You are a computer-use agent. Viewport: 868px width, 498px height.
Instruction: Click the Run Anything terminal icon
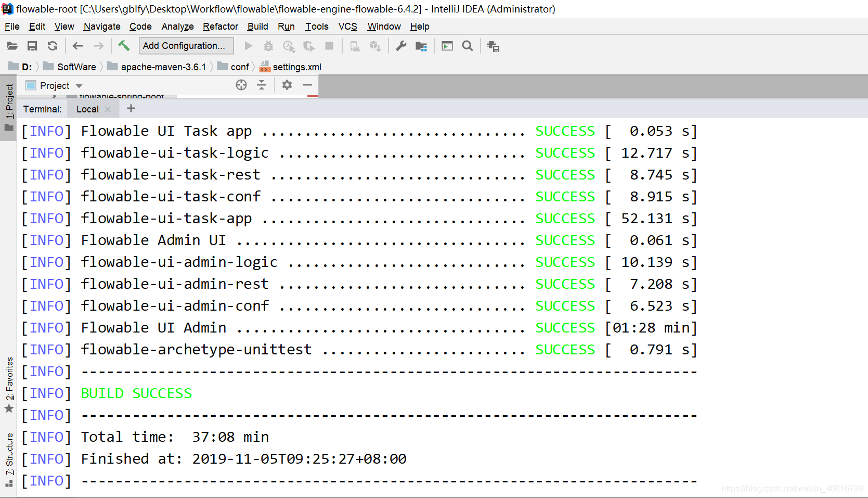point(447,46)
